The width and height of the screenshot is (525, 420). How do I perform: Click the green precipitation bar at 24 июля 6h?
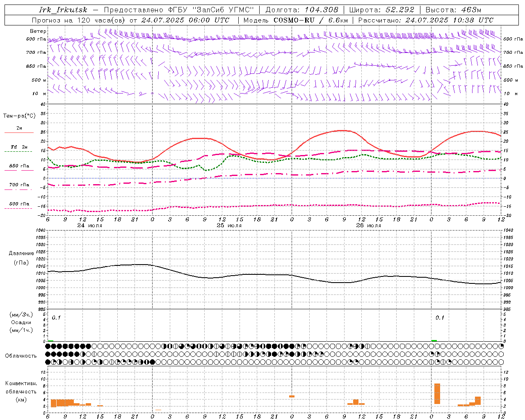[50, 340]
